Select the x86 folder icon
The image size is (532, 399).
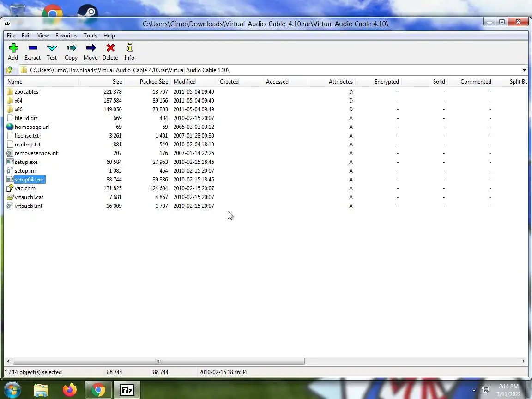pos(10,109)
